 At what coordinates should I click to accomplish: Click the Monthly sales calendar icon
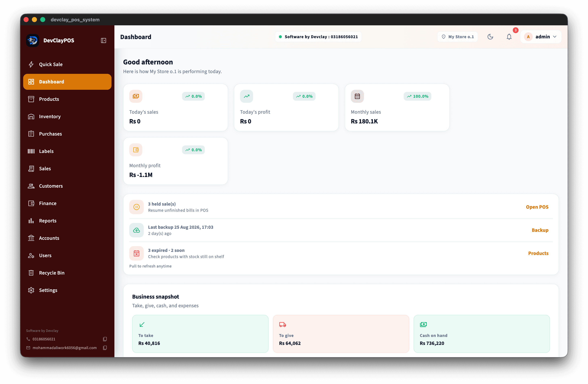[357, 96]
